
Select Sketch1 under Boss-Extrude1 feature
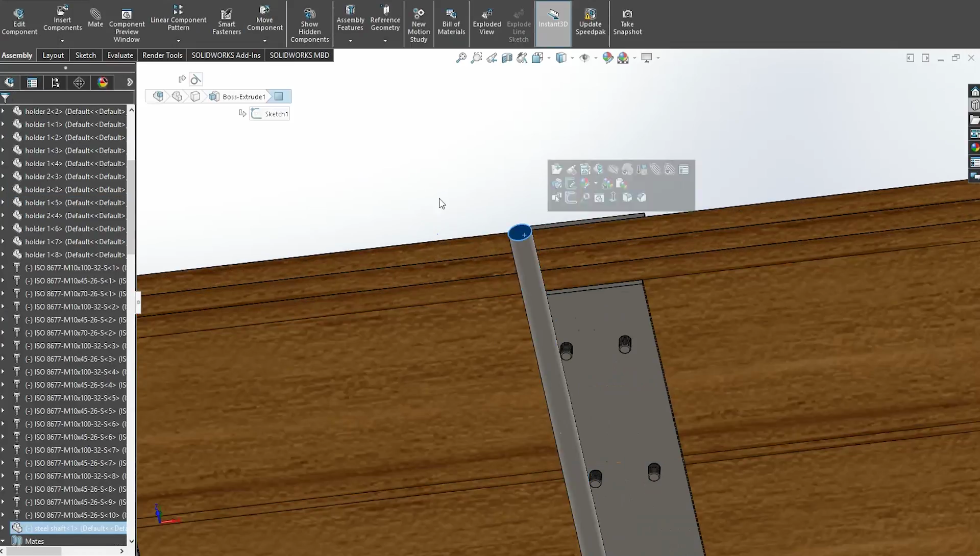pyautogui.click(x=275, y=113)
